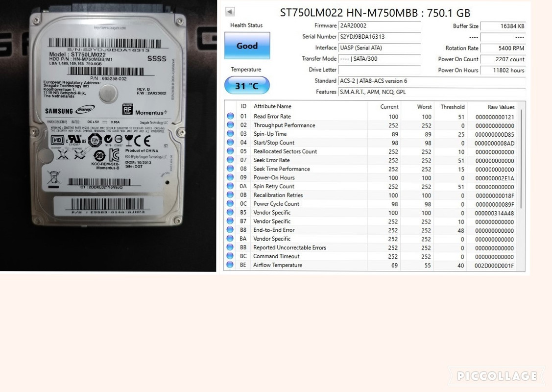Select the Seek Time Performance attribute name
Viewport: 552px width, 392px height.
coord(282,169)
